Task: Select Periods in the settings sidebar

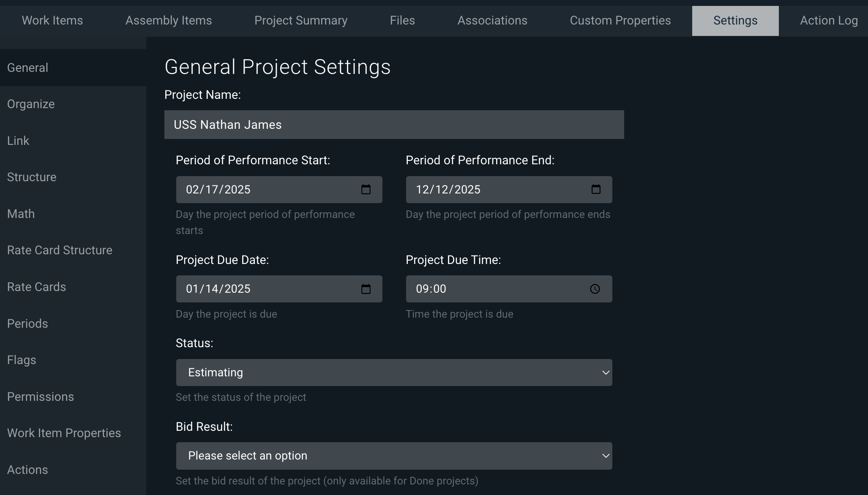Action: [x=27, y=324]
